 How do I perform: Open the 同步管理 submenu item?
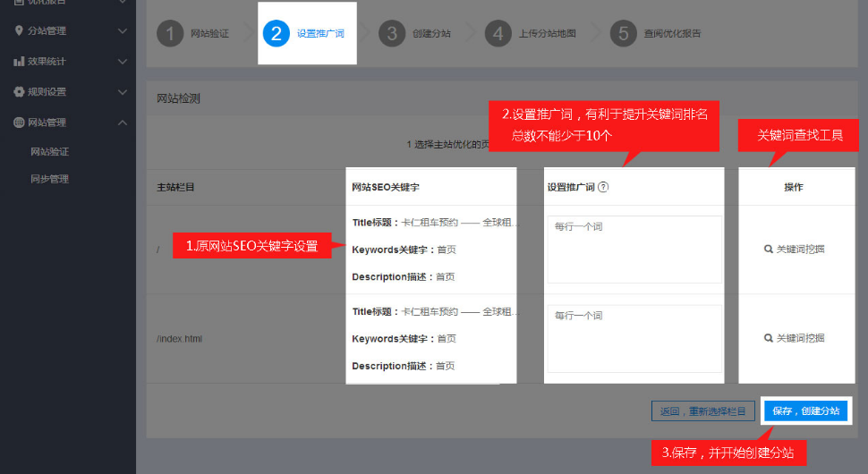click(x=50, y=179)
